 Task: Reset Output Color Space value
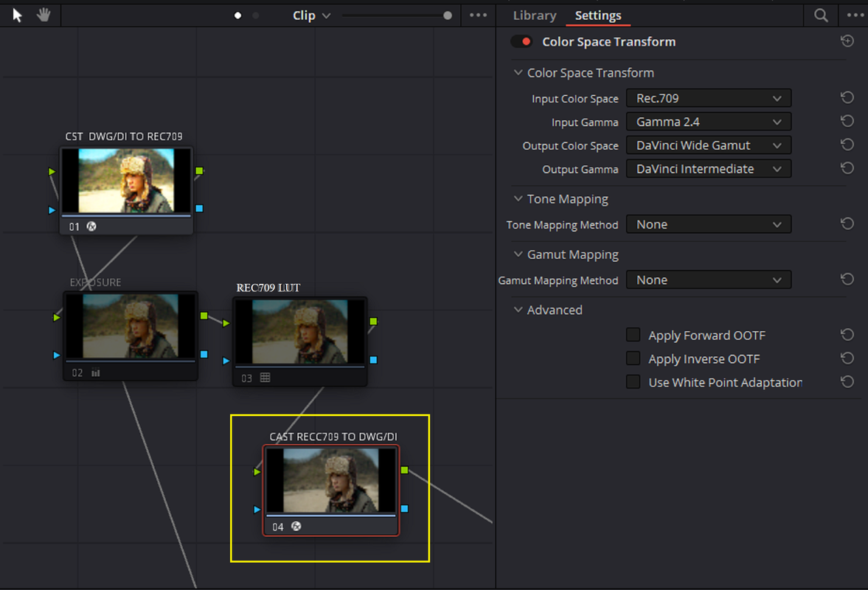point(847,145)
